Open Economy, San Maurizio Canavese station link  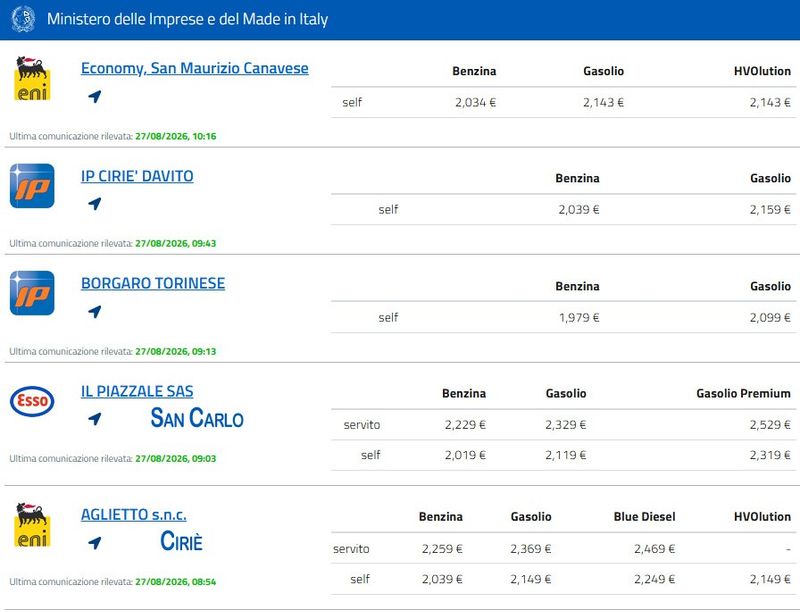tap(194, 68)
